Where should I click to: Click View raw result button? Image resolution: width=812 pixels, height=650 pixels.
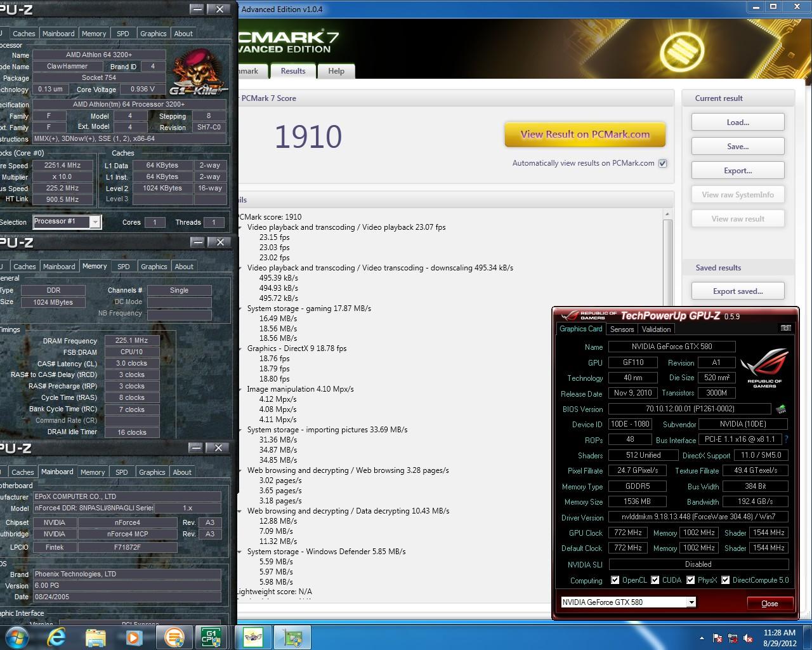coord(738,219)
